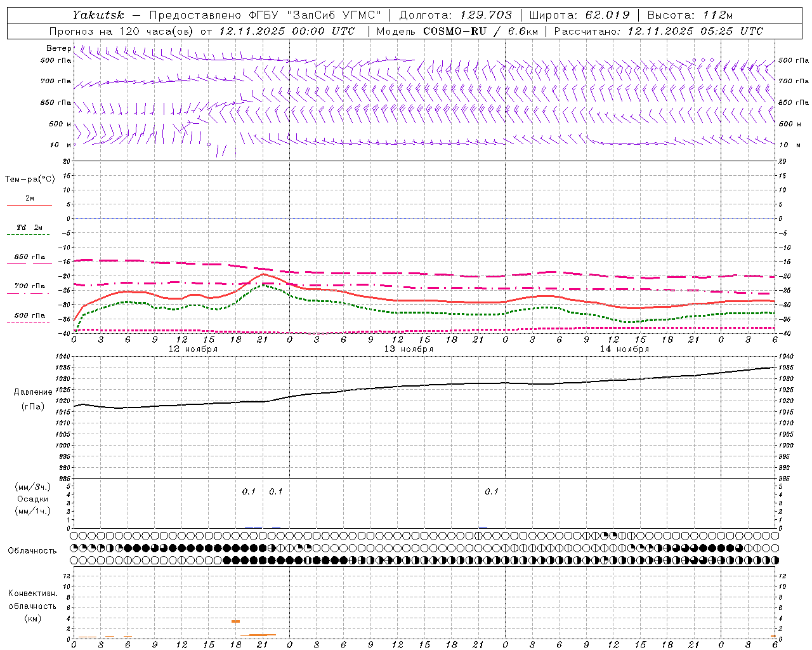
Task: Click the 'Долгота: 129.703' header field
Action: click(x=455, y=15)
